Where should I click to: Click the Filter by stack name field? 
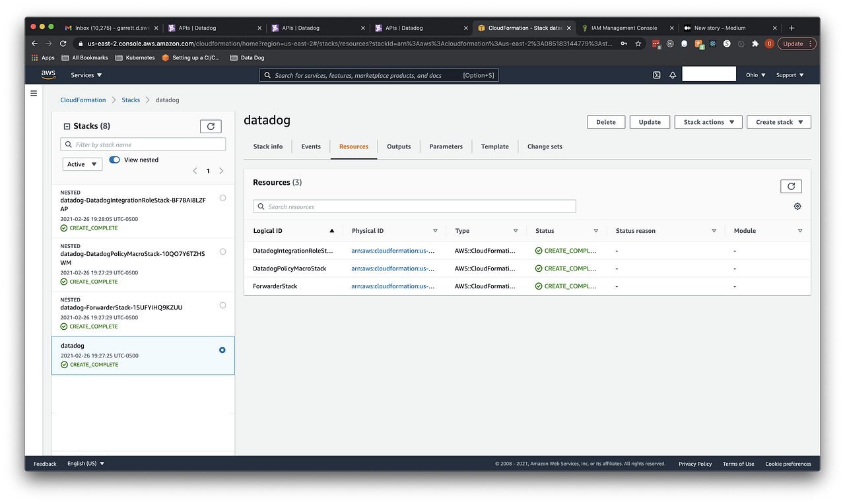pyautogui.click(x=143, y=144)
